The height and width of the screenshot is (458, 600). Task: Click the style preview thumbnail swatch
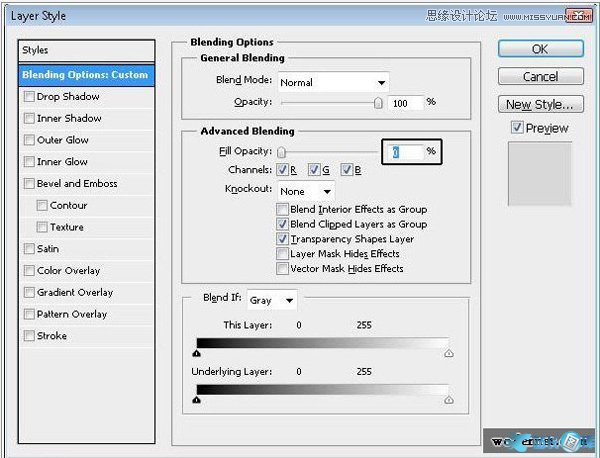(540, 168)
